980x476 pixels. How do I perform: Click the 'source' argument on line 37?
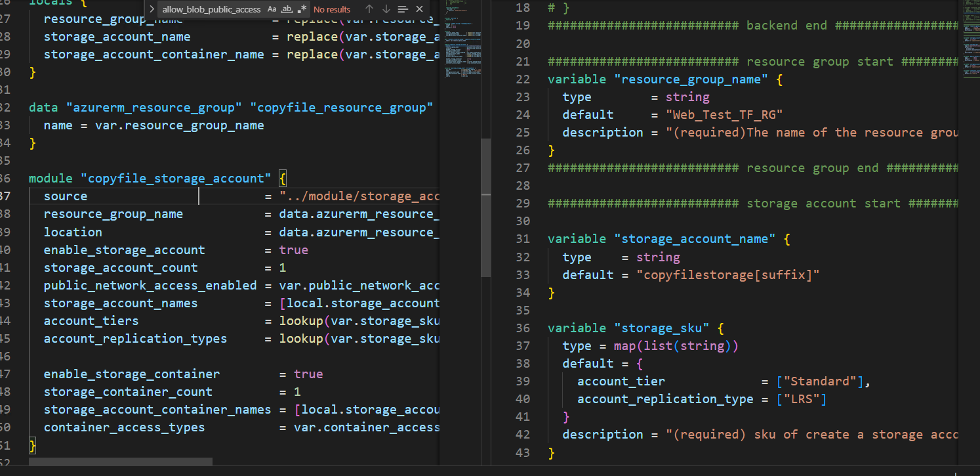(66, 196)
